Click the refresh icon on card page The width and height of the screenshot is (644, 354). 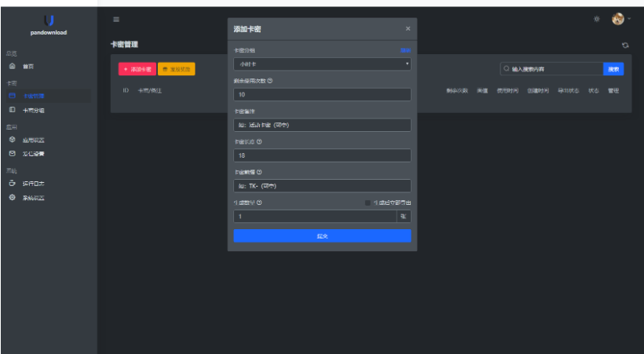[x=625, y=46]
